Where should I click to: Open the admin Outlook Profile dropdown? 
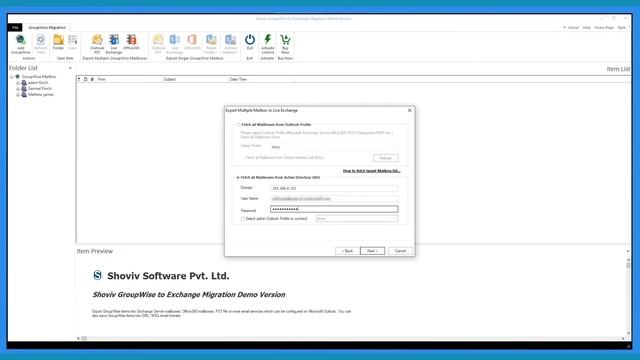[x=356, y=219]
